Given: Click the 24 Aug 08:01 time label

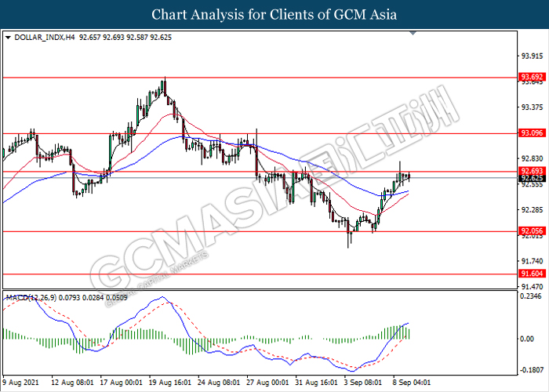Looking at the screenshot, I should coord(219,383).
